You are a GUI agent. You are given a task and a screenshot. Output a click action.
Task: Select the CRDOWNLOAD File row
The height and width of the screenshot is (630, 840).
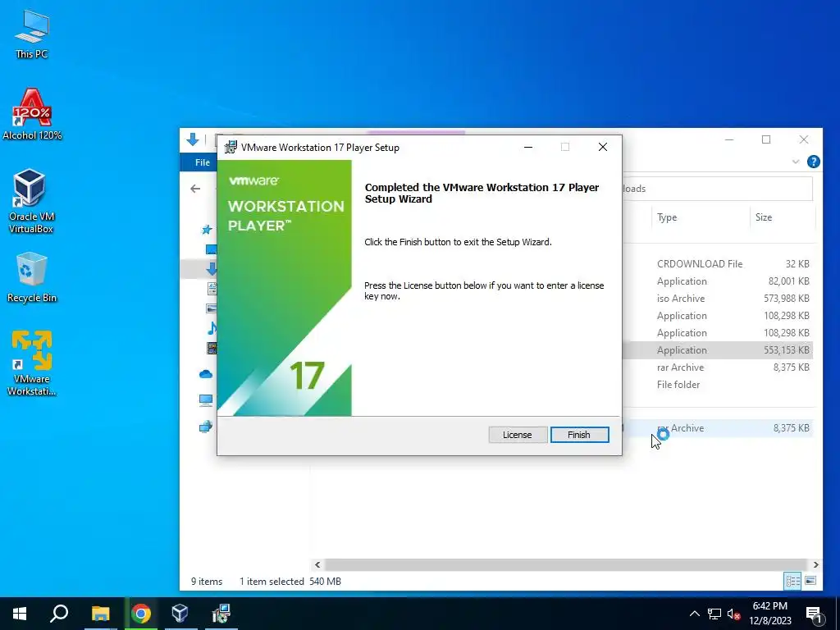[718, 263]
